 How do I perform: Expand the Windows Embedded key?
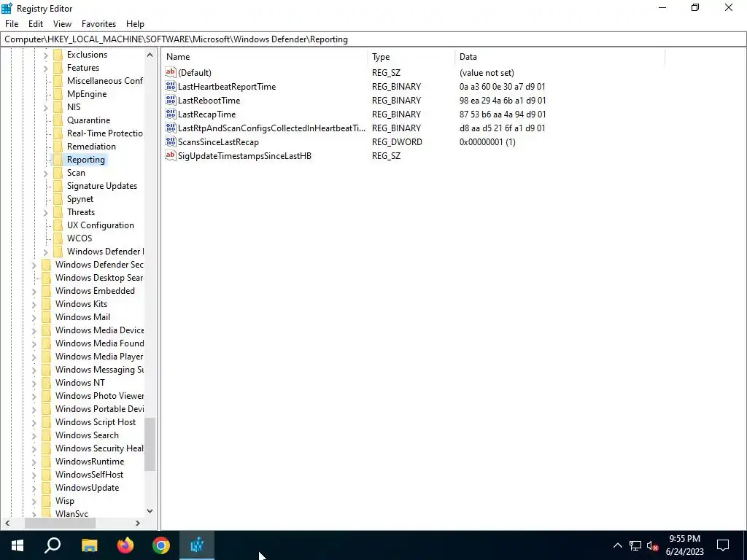point(34,292)
